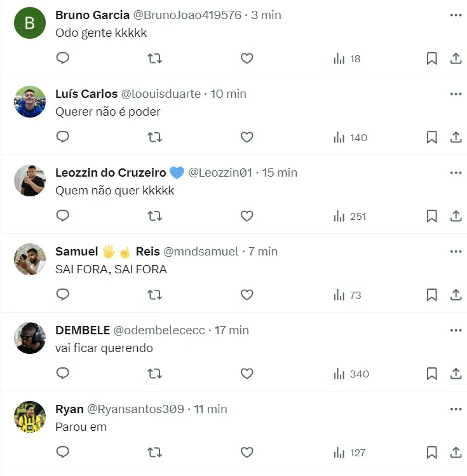View analytics on Ryan's tweet

click(x=349, y=452)
